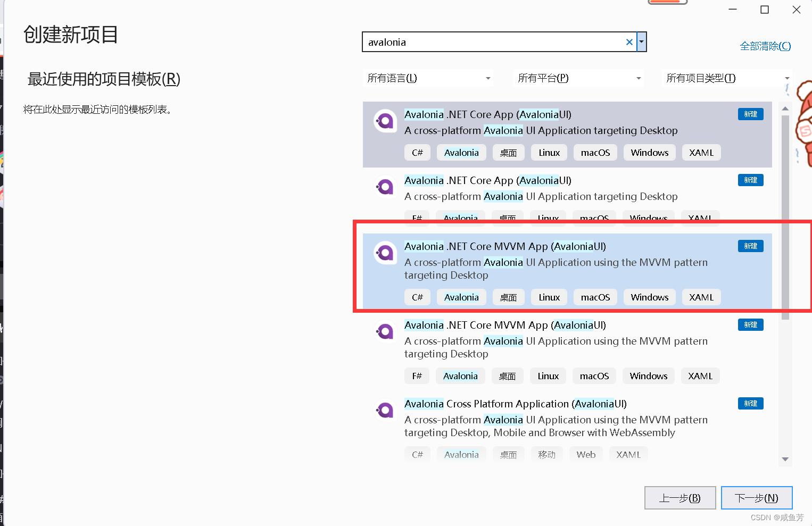Open the search history dropdown arrow
The width and height of the screenshot is (812, 526).
coord(642,42)
